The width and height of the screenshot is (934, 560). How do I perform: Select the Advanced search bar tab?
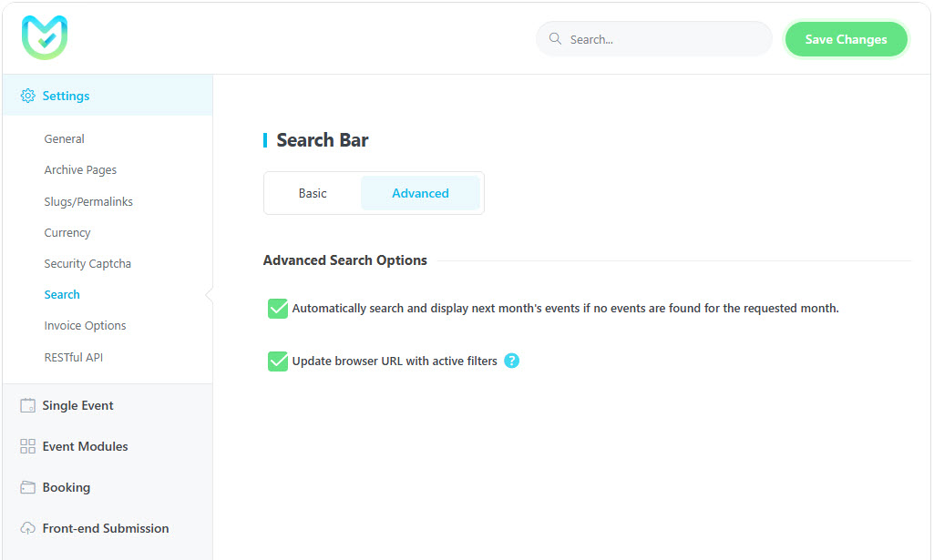click(420, 193)
